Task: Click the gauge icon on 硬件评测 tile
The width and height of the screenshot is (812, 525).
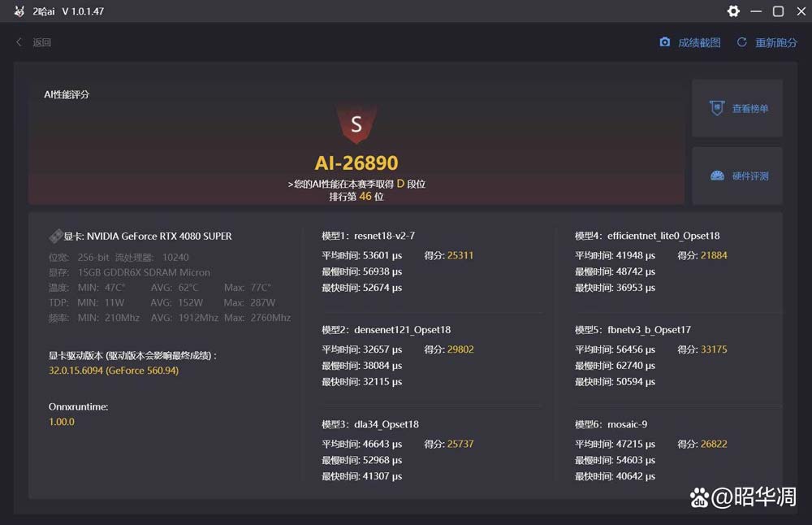Action: (x=716, y=176)
